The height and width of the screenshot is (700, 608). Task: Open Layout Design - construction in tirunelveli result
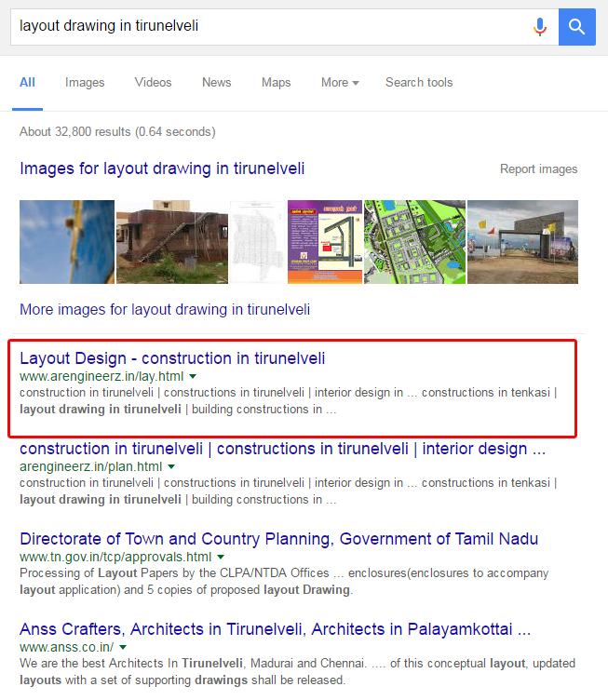[x=172, y=358]
